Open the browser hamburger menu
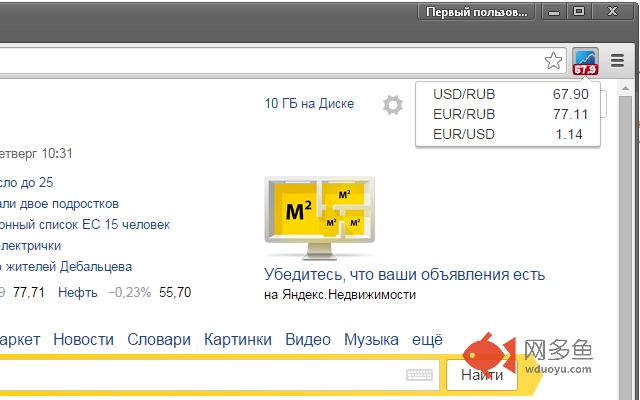The image size is (640, 400). pyautogui.click(x=617, y=60)
